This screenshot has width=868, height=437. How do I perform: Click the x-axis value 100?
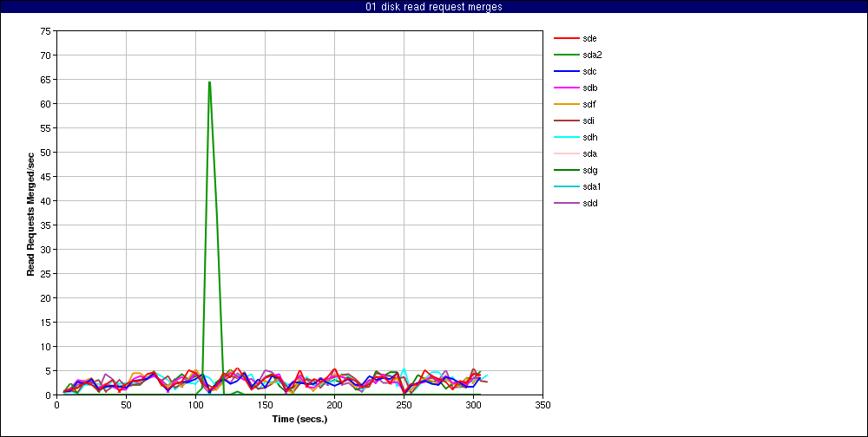195,404
